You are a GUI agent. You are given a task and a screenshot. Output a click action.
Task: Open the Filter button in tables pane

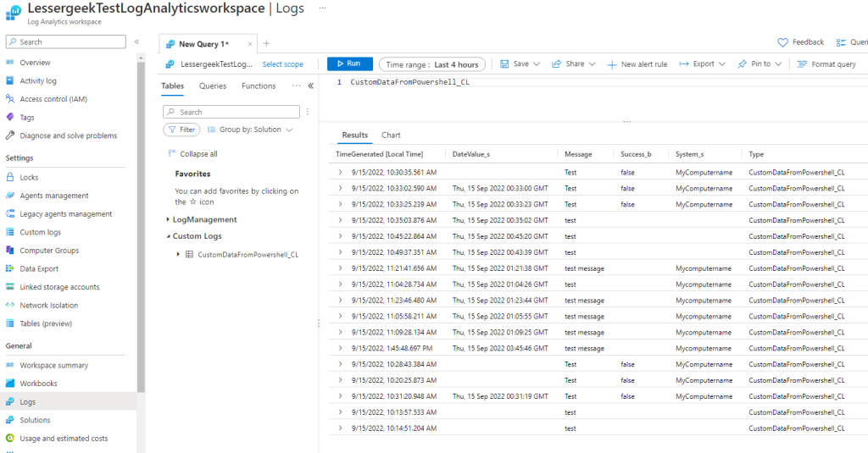click(x=181, y=130)
